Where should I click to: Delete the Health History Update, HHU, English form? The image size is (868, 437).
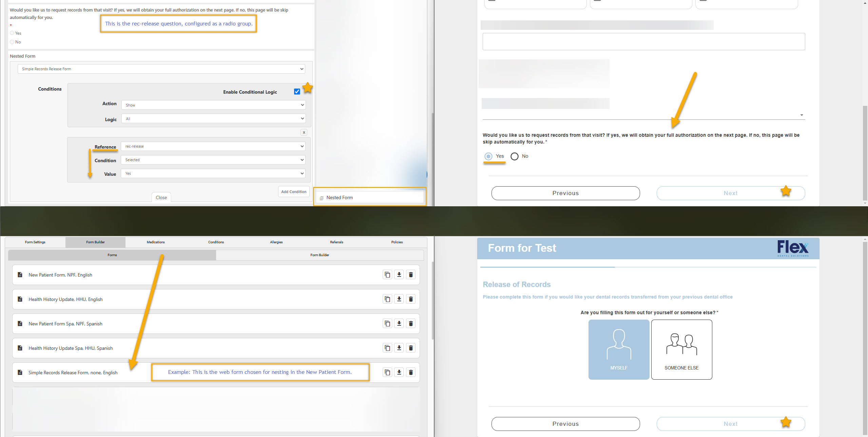[410, 299]
